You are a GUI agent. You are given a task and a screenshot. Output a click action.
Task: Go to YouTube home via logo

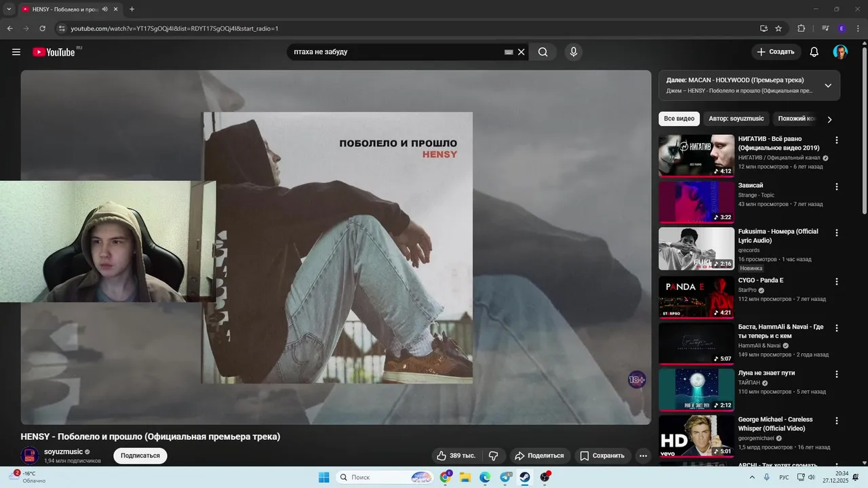(x=54, y=52)
